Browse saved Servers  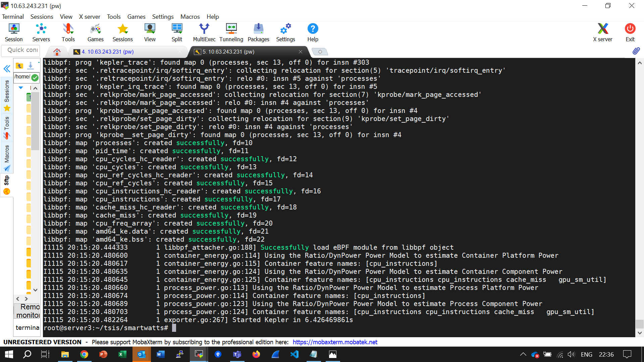pos(41,32)
